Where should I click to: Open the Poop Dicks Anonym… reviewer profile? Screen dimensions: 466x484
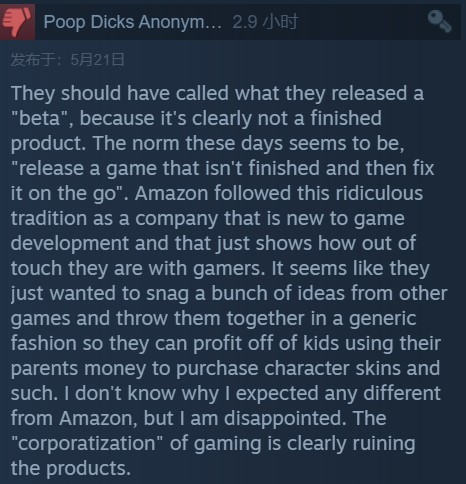(132, 22)
